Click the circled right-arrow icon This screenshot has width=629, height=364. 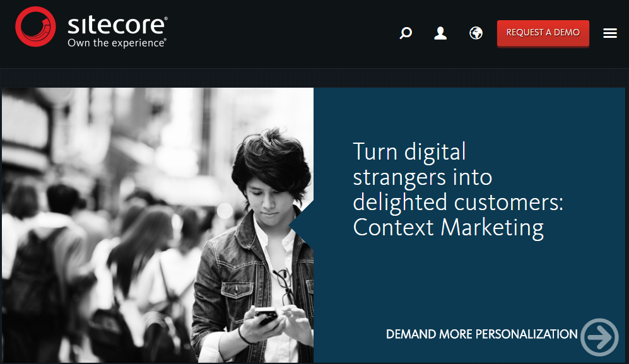(x=600, y=337)
